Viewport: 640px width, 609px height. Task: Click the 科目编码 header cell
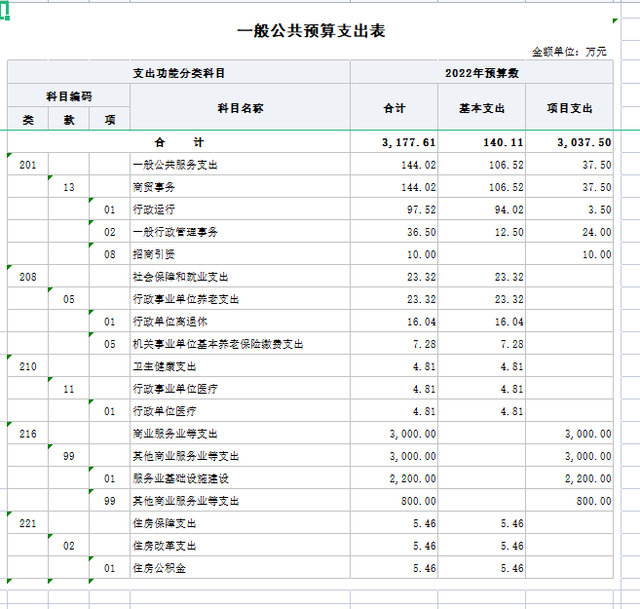pyautogui.click(x=69, y=96)
